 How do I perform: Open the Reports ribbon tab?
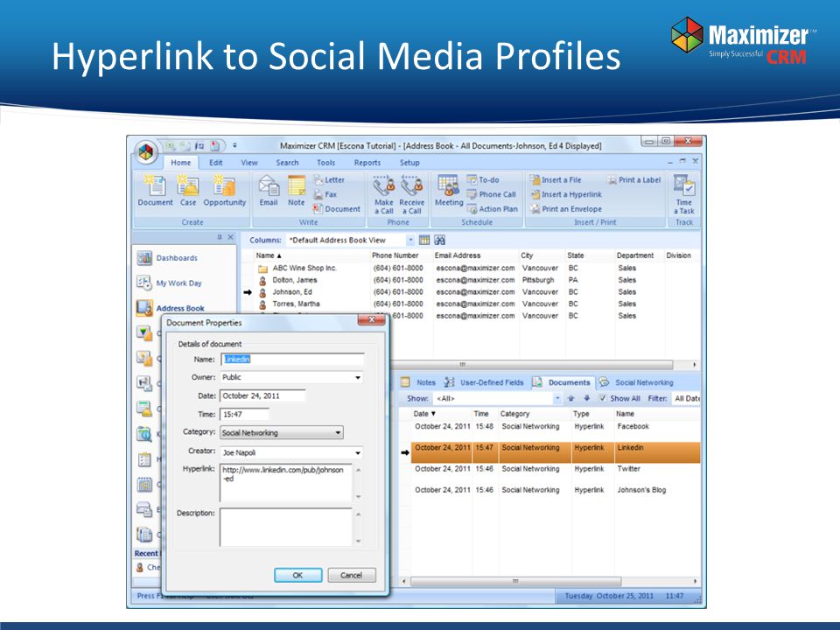pyautogui.click(x=367, y=163)
